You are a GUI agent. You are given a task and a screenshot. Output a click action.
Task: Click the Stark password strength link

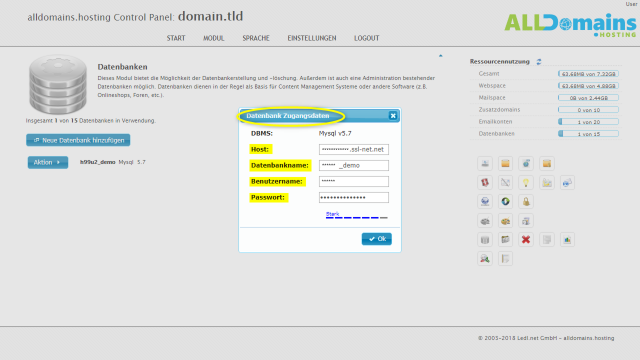pyautogui.click(x=332, y=214)
